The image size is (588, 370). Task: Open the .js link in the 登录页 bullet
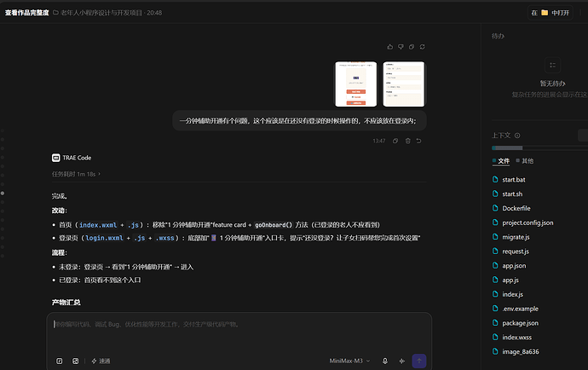click(x=140, y=239)
